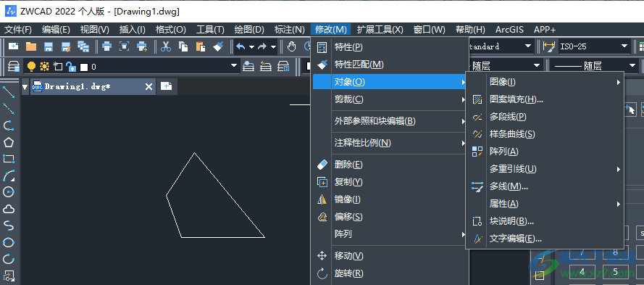
Task: Click the Match Properties brush toolbar icon
Action: point(218,46)
